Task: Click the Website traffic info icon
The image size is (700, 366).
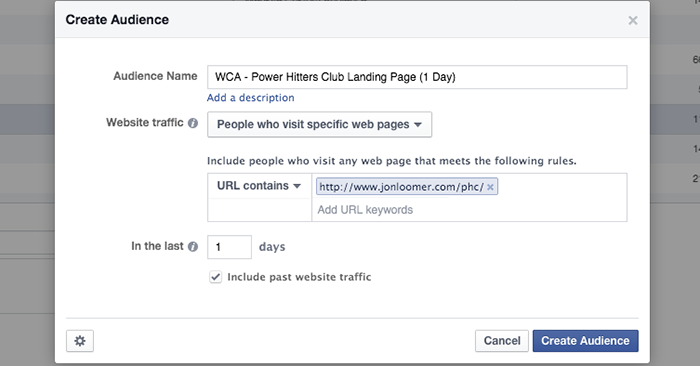Action: [193, 123]
